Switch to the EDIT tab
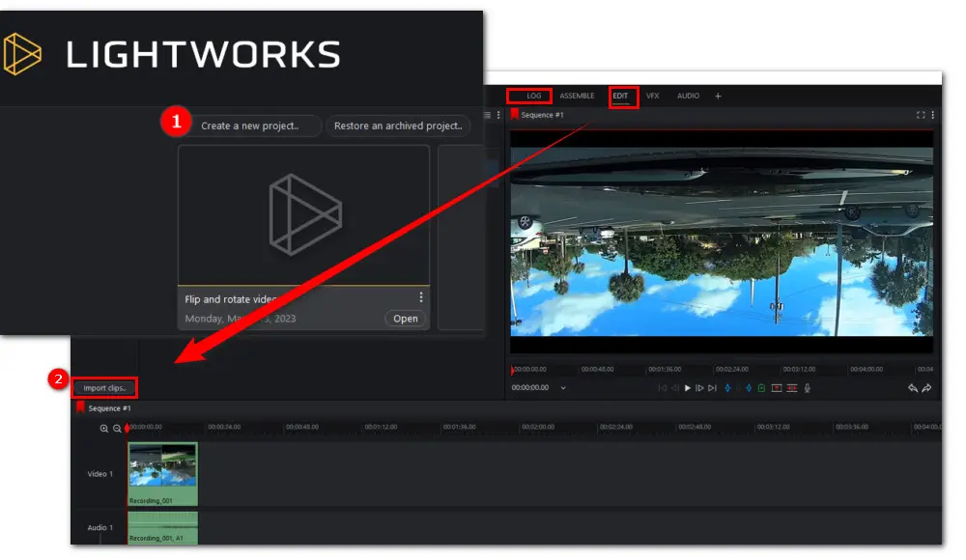 coord(620,97)
